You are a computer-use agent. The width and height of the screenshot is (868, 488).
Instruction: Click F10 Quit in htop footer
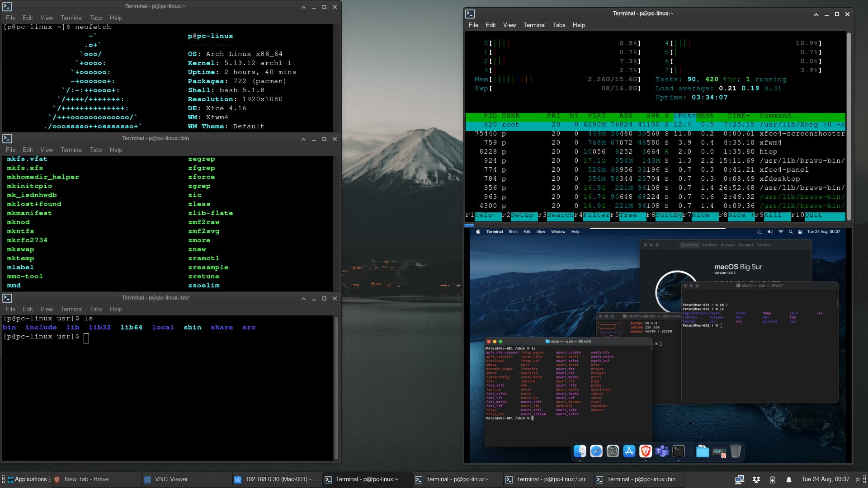(x=818, y=215)
